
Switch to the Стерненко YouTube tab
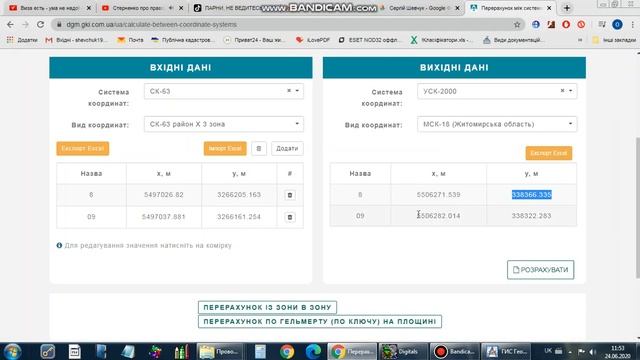point(137,8)
